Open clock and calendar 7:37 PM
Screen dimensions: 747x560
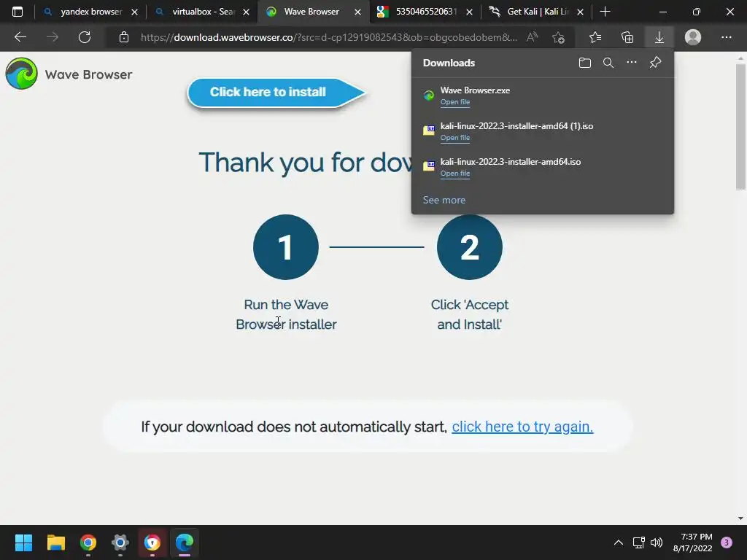[693, 542]
